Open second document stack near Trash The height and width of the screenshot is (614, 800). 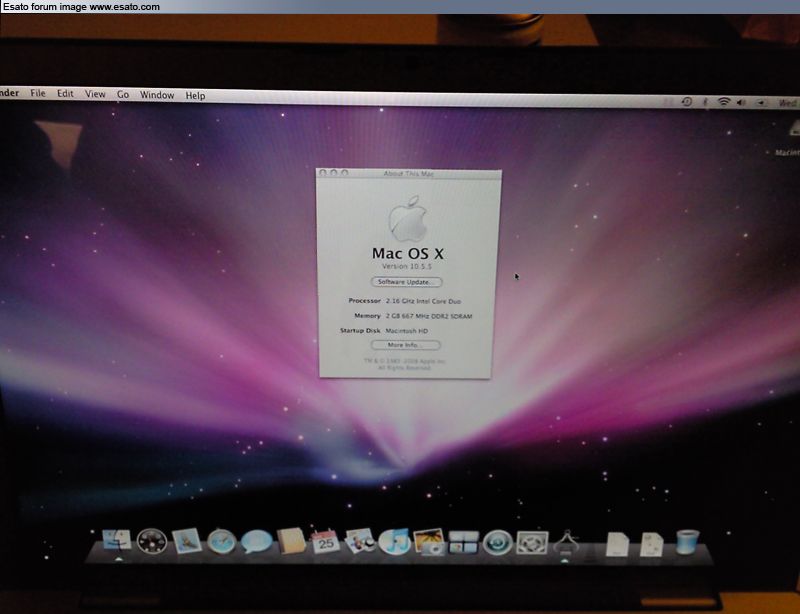pos(652,544)
